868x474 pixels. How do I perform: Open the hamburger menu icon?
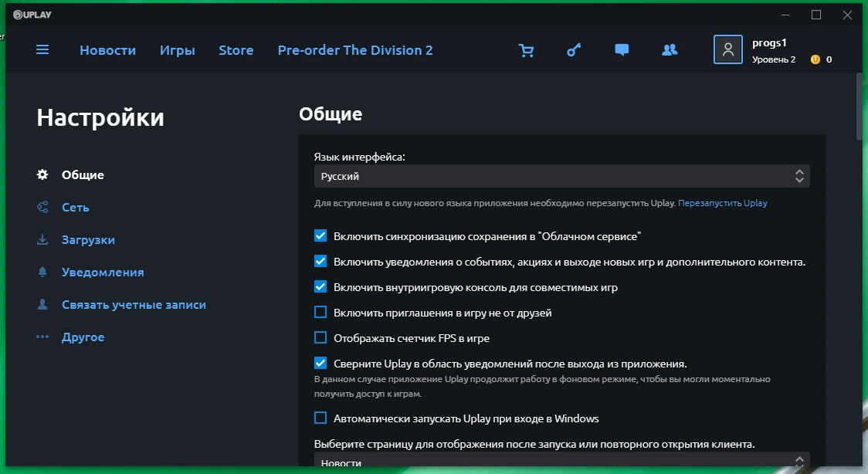(x=42, y=49)
